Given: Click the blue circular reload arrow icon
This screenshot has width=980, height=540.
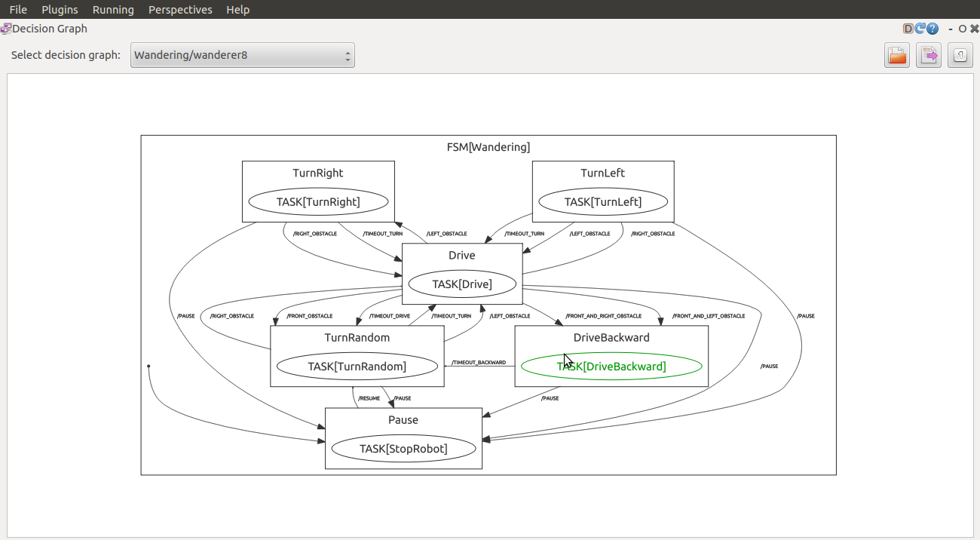Looking at the screenshot, I should tap(920, 29).
